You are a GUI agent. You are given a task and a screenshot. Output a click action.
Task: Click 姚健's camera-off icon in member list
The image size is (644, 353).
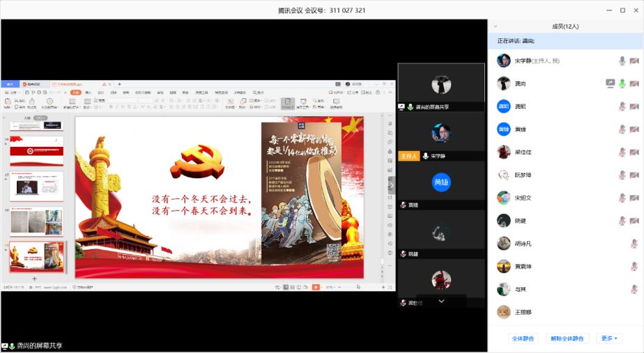coord(634,221)
